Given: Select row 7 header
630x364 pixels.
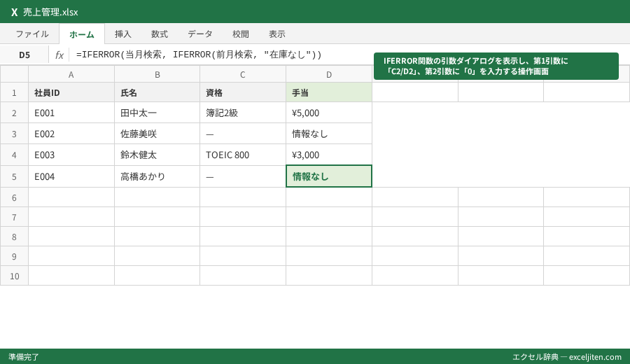Looking at the screenshot, I should tap(14, 217).
